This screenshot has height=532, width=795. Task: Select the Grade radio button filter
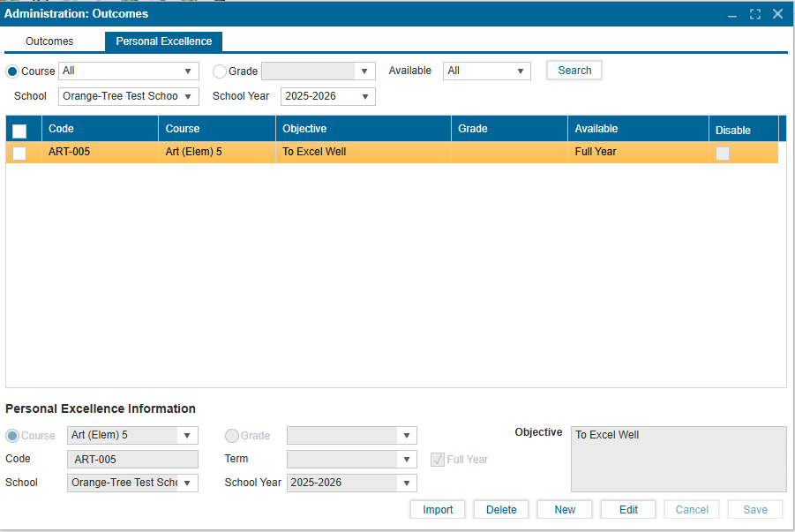point(220,71)
